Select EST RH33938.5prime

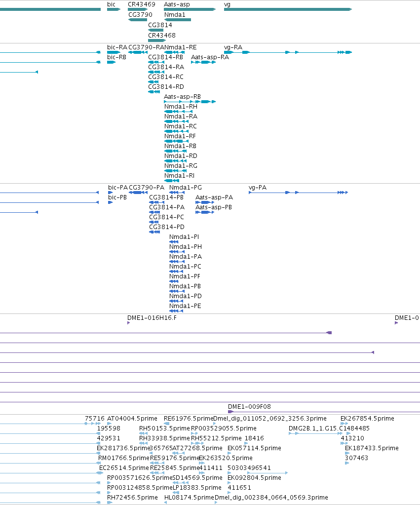[143, 443]
